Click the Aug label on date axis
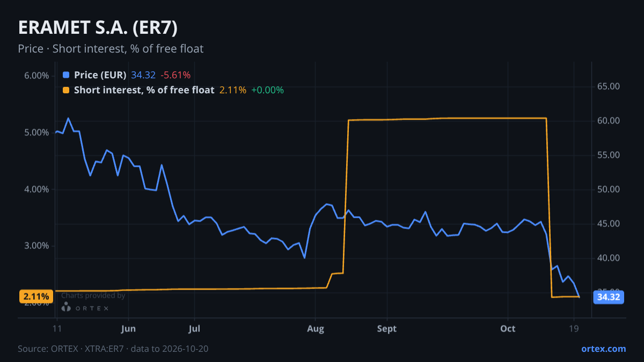 [316, 328]
